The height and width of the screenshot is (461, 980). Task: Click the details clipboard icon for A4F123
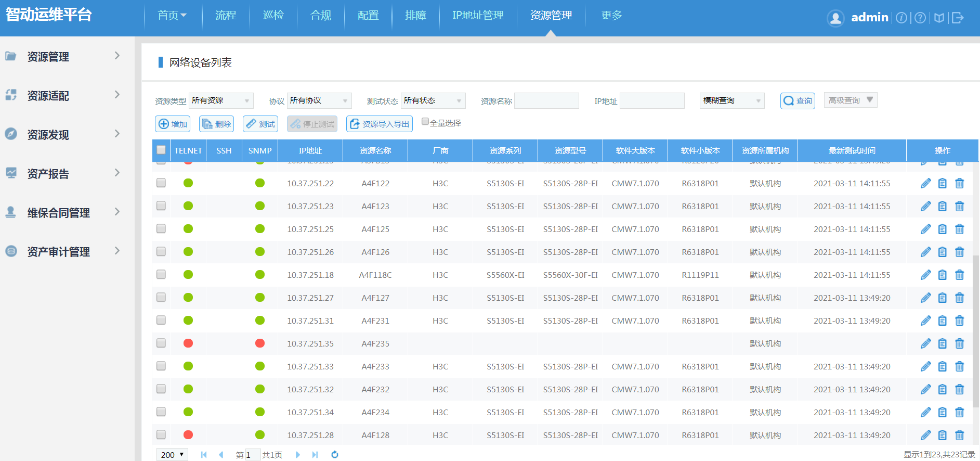(942, 206)
